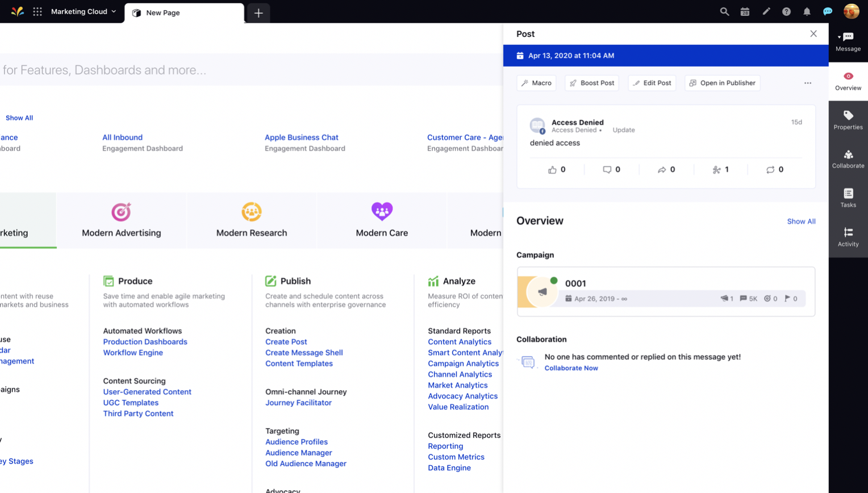Open the Activity sidebar tab
The height and width of the screenshot is (493, 868).
848,237
